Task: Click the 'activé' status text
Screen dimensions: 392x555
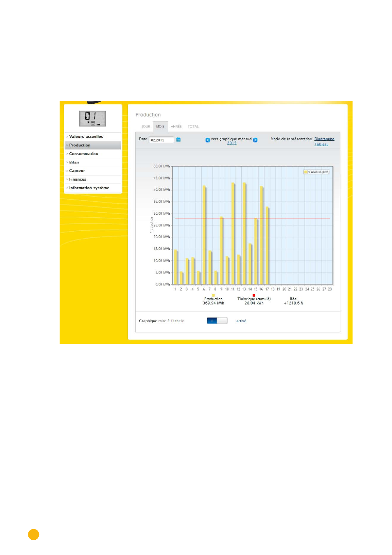Action: [x=241, y=321]
